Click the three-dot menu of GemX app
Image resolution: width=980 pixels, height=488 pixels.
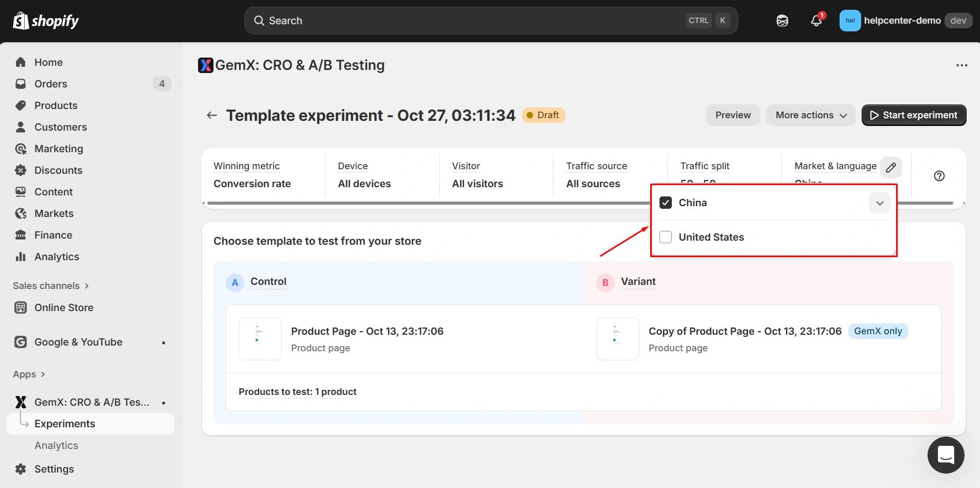point(961,65)
